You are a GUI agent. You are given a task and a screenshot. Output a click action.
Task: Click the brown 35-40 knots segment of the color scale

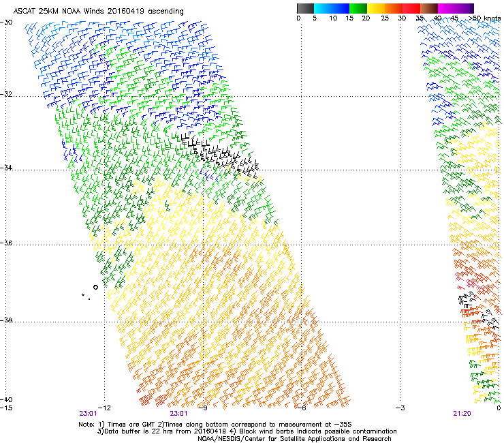coord(429,8)
